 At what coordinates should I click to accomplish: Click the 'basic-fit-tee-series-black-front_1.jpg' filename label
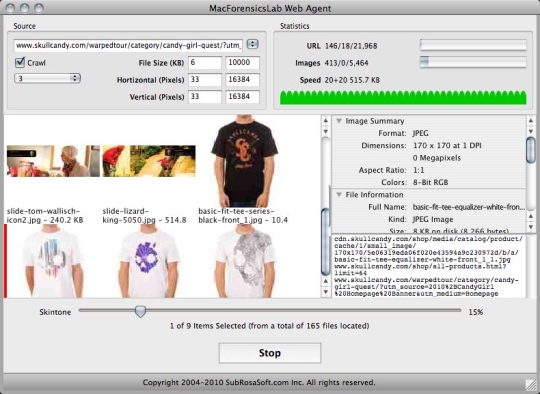tap(243, 216)
